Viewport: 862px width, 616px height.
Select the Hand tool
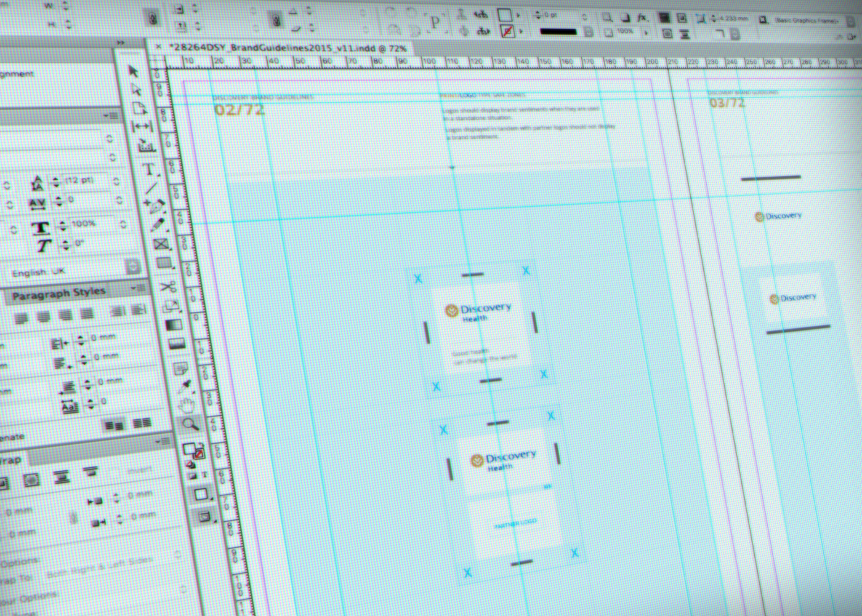pyautogui.click(x=187, y=405)
